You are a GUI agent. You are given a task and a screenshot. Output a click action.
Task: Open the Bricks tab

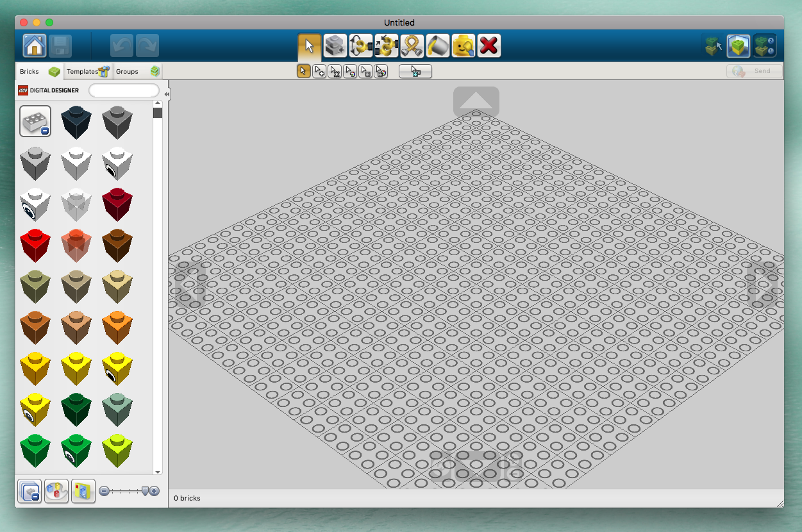[x=39, y=71]
